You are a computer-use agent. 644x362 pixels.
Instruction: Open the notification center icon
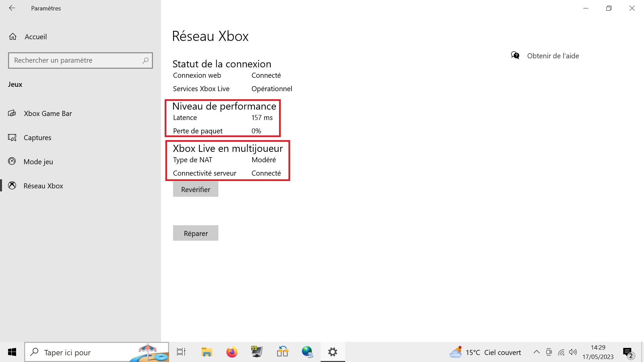coord(628,352)
